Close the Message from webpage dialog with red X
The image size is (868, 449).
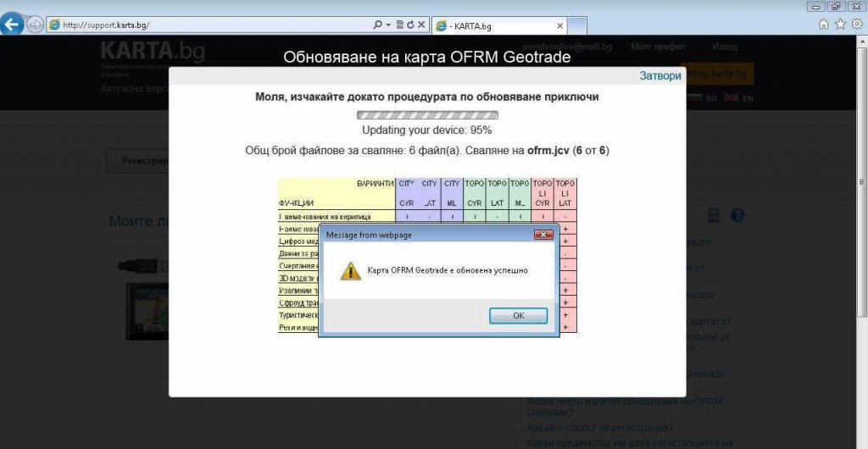tap(543, 235)
